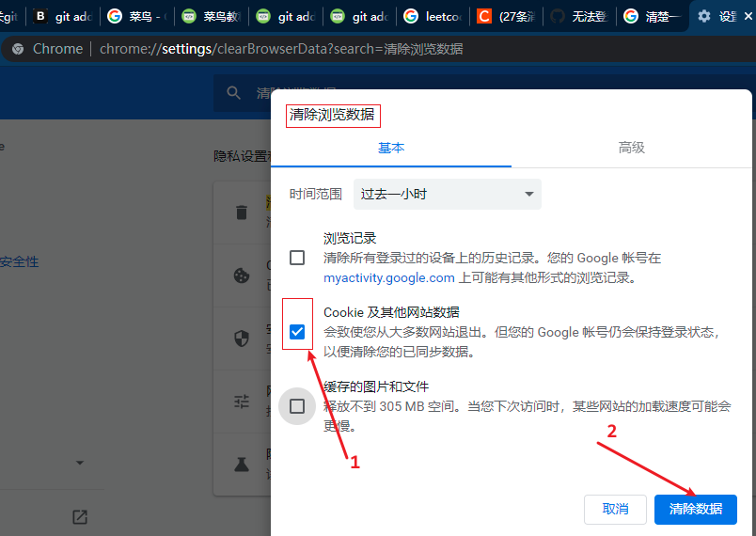
Task: Switch to the 无法登 GitHub browser tab
Action: tap(580, 16)
